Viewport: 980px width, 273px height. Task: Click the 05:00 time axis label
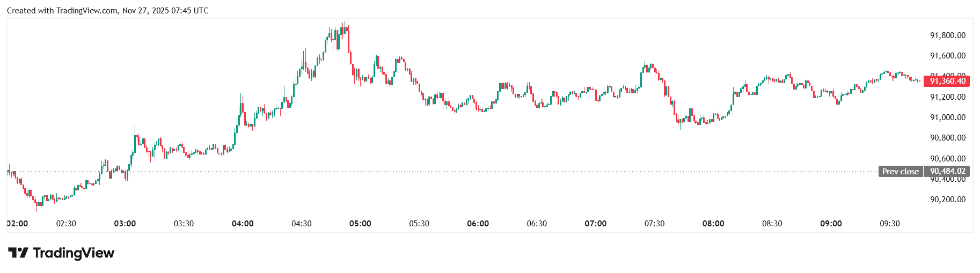[360, 224]
